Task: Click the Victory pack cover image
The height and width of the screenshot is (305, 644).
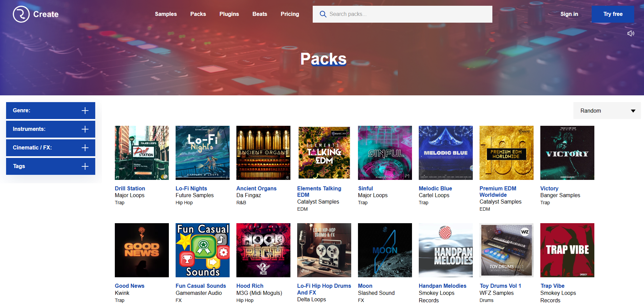Action: coord(567,153)
